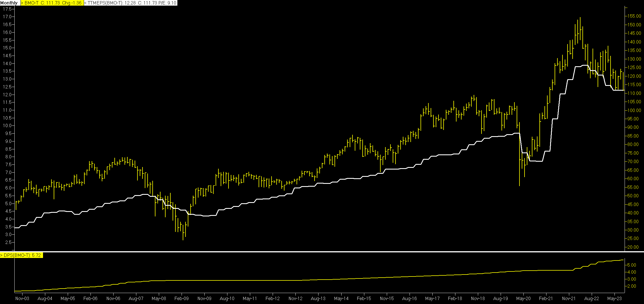Screen dimensions: 644x304
Task: Select the TTMEPS(BMO-T) indicator label
Action: (x=131, y=3)
